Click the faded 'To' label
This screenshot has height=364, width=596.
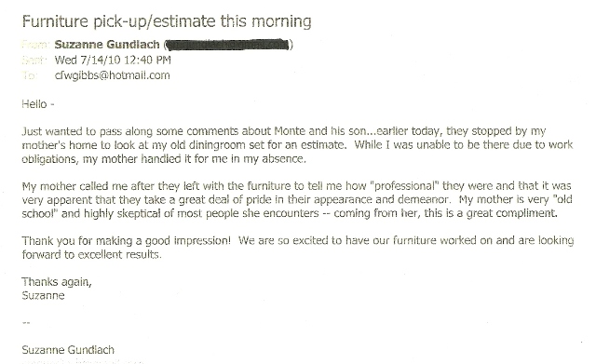[29, 75]
